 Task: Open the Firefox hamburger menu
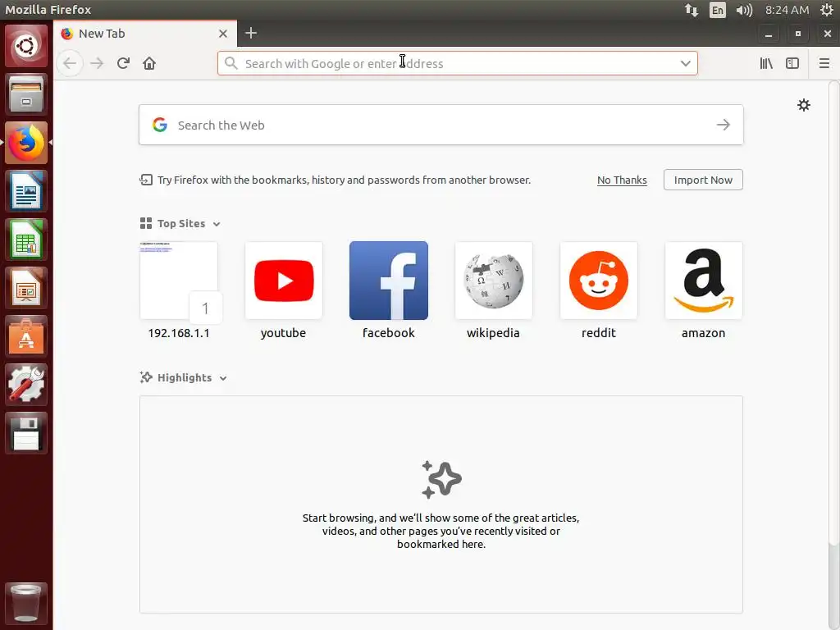click(x=824, y=63)
